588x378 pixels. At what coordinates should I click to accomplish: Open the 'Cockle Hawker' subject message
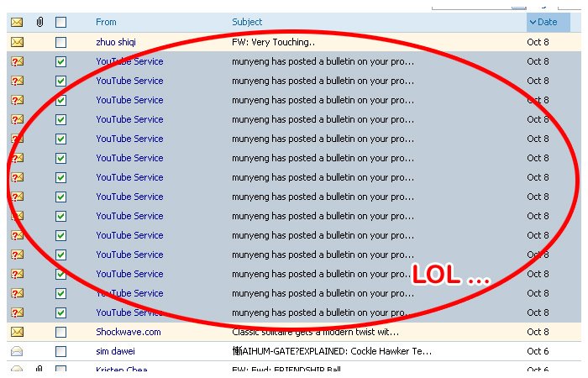click(x=332, y=351)
